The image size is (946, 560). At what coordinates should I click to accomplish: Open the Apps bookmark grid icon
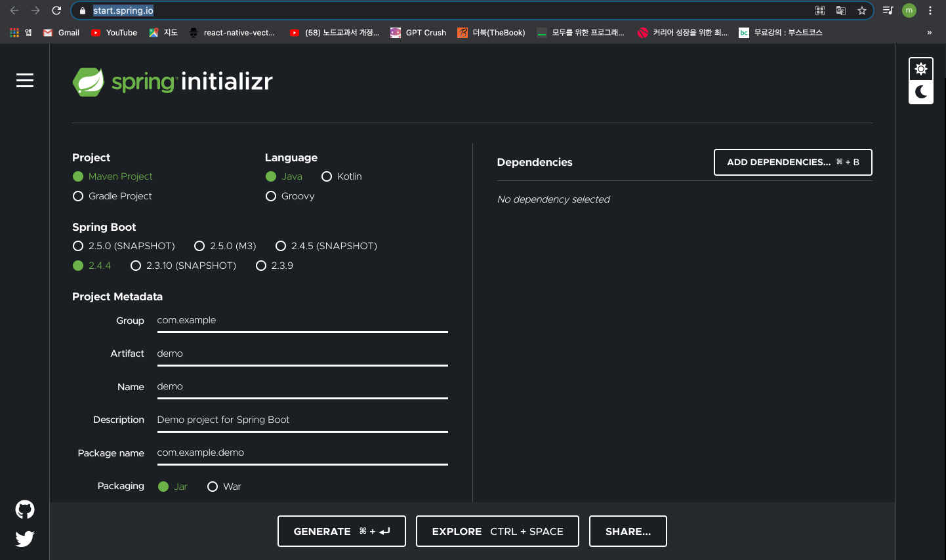pos(14,32)
